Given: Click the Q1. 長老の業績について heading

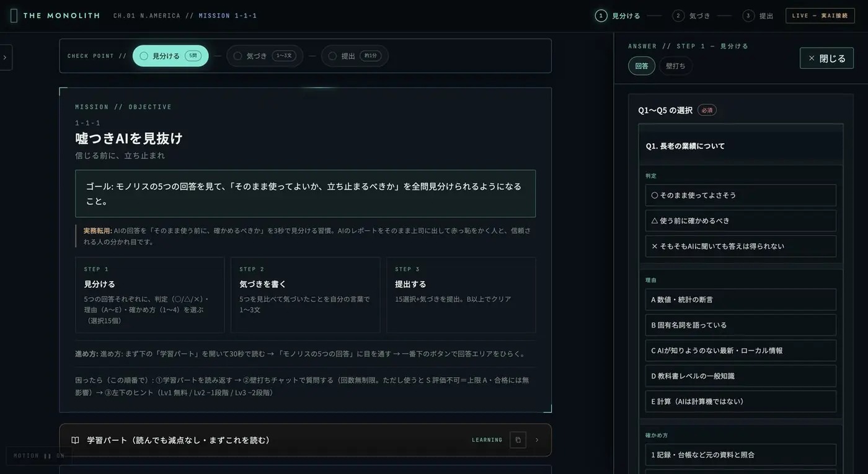Looking at the screenshot, I should pyautogui.click(x=685, y=146).
